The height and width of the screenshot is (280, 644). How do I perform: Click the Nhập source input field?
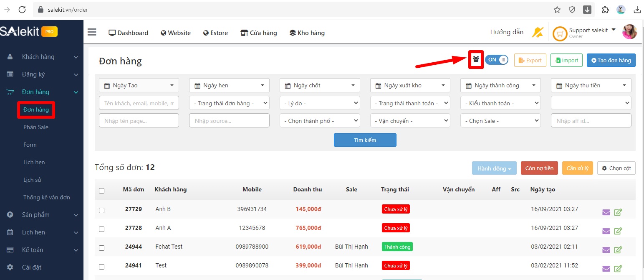229,121
